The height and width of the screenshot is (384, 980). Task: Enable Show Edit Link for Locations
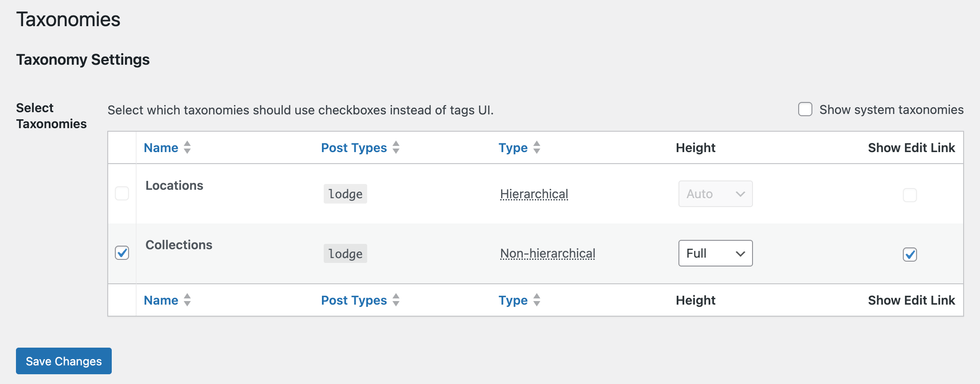909,195
